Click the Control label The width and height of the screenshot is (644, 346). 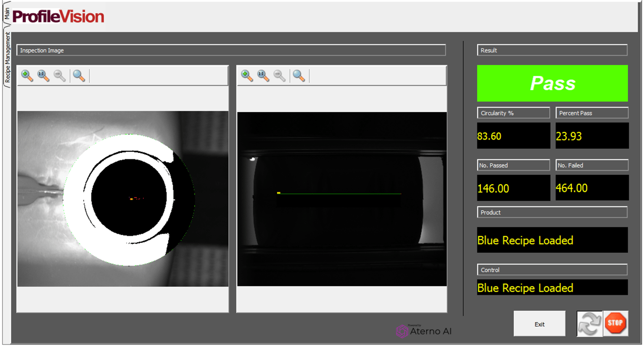point(552,270)
